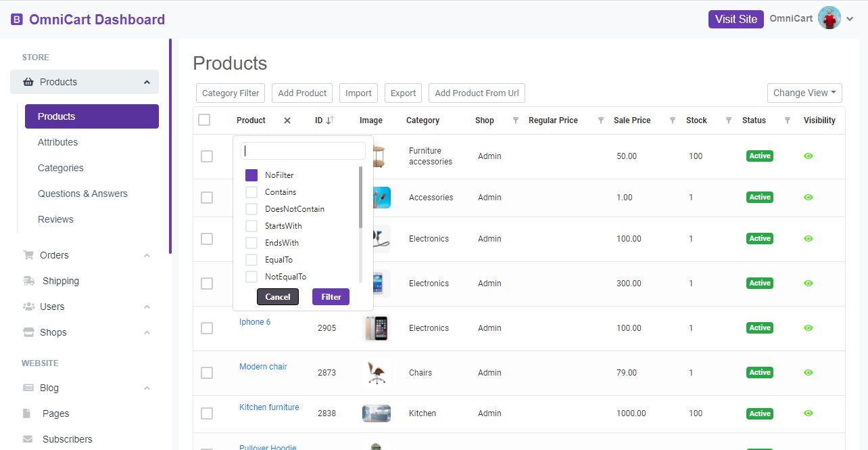This screenshot has width=868, height=450.
Task: Click the Category Filter button
Action: pyautogui.click(x=231, y=93)
